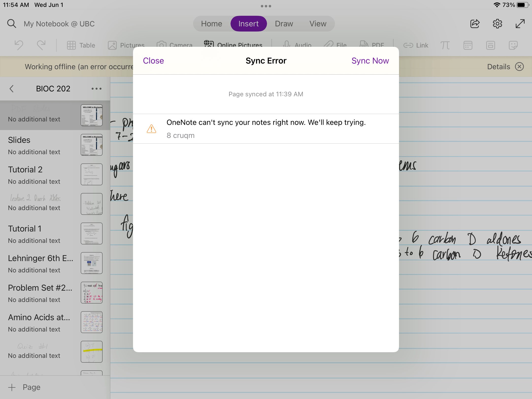Close the Sync Error dialog
The image size is (532, 399).
[153, 61]
